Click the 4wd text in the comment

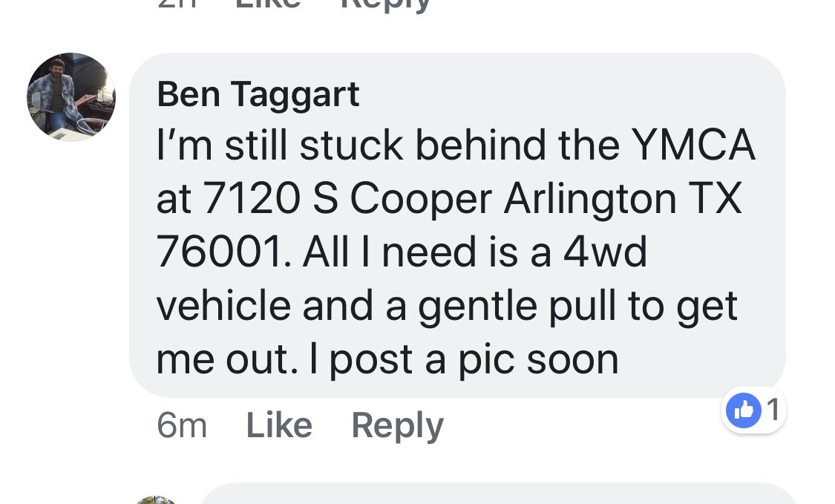click(606, 252)
